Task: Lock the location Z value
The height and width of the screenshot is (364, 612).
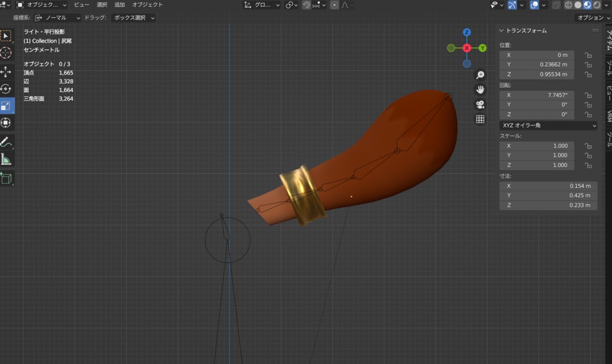Action: [x=588, y=75]
